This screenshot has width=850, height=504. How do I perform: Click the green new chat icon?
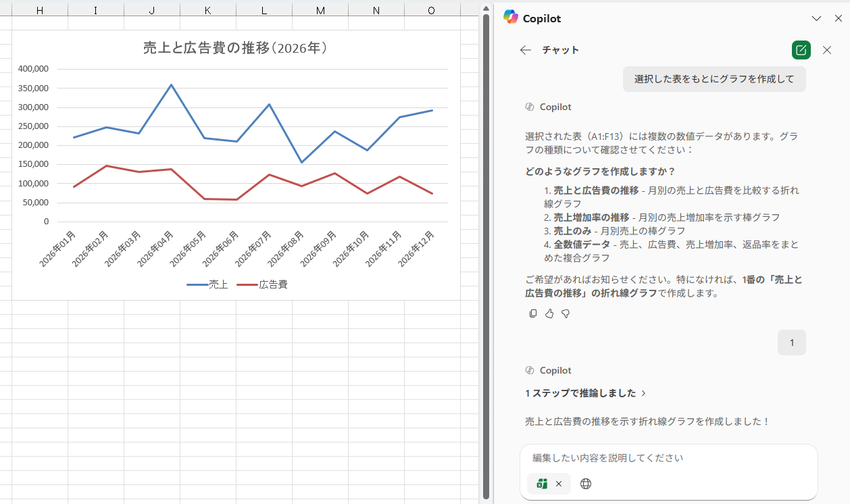[x=801, y=50]
